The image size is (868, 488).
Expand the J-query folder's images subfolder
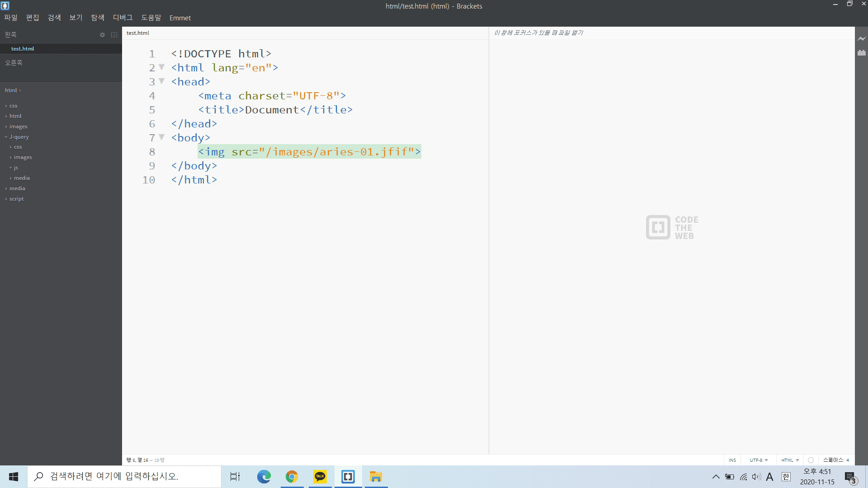click(x=23, y=157)
